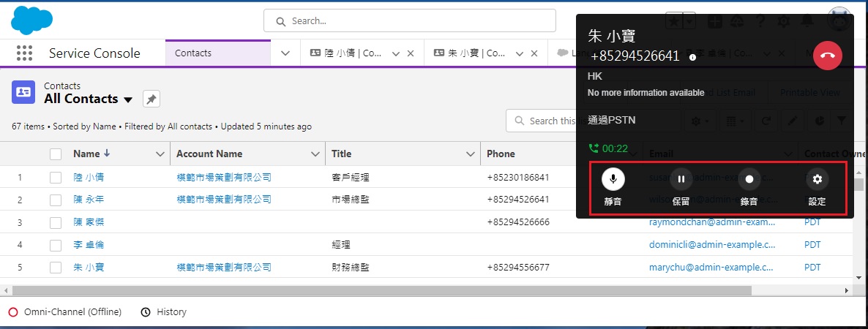Click title cell 市場總監
The image size is (868, 329).
[351, 200]
